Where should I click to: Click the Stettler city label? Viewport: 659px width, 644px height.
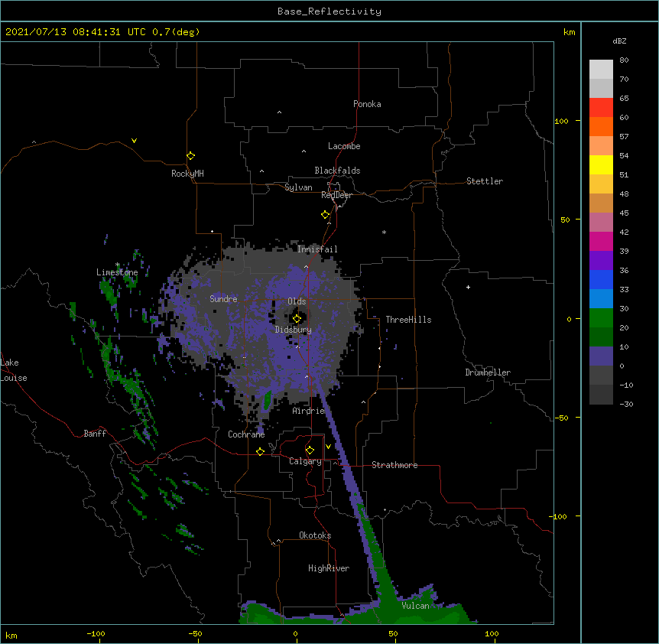(x=485, y=181)
